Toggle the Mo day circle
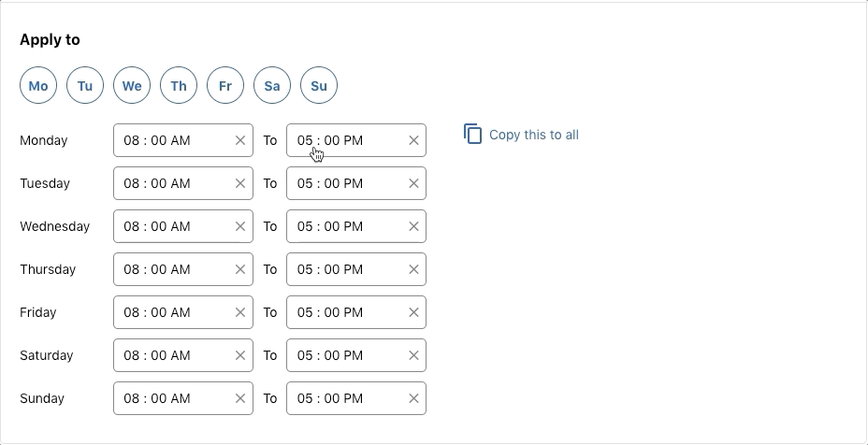The height and width of the screenshot is (445, 868). pyautogui.click(x=38, y=85)
